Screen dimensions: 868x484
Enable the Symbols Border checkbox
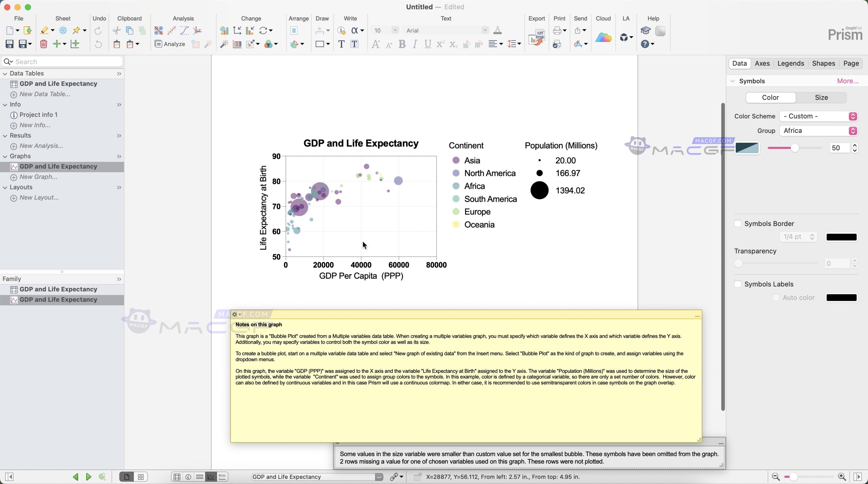(738, 224)
